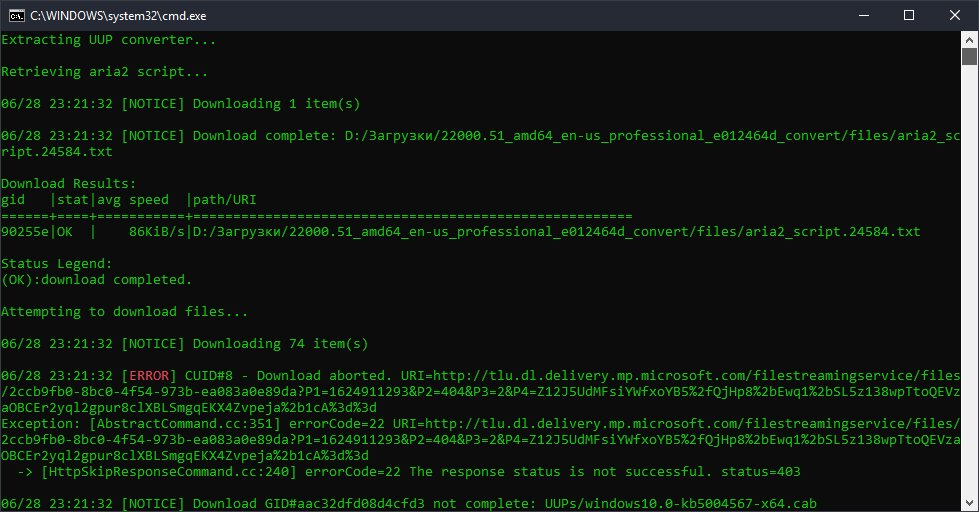Click the scrollbar down arrow
This screenshot has width=979, height=512.
(969, 503)
